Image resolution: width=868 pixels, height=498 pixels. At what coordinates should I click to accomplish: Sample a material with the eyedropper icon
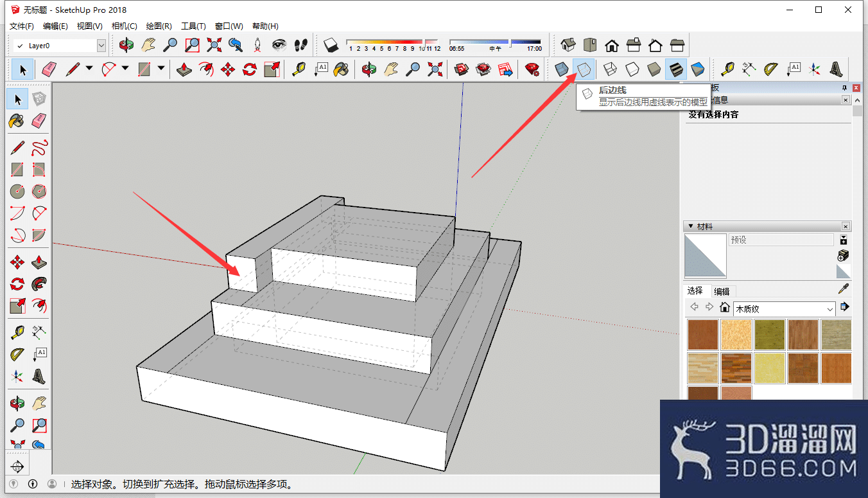coord(844,290)
